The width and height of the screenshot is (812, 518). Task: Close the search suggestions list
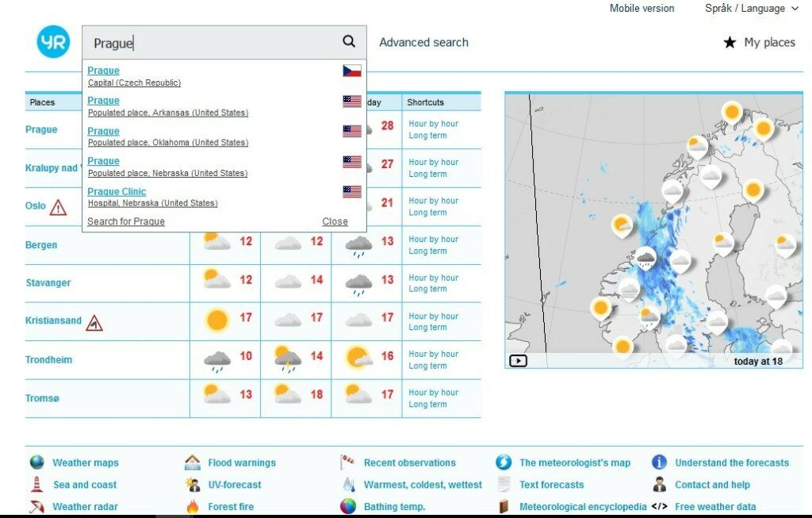(x=335, y=221)
